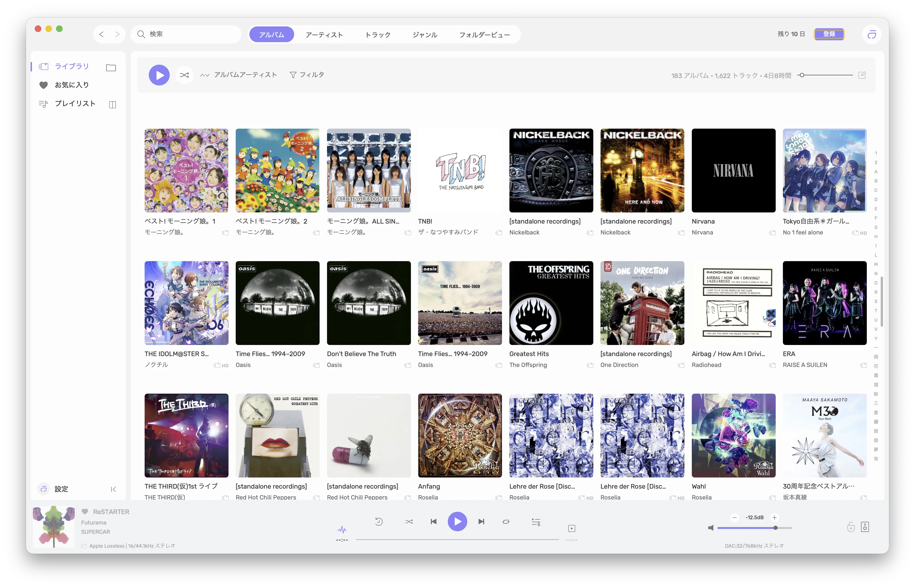The image size is (915, 588).
Task: Open the Nirvana album cover
Action: pyautogui.click(x=733, y=170)
